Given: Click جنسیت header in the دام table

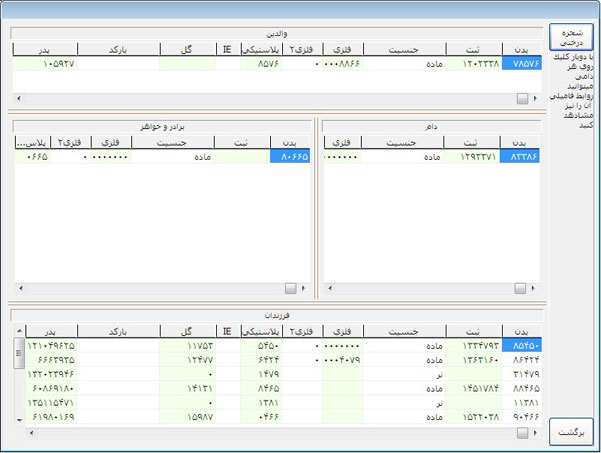Looking at the screenshot, I should 402,143.
